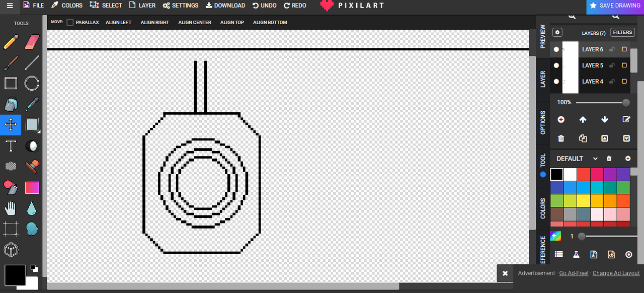Click Undo in the top bar

tap(265, 6)
